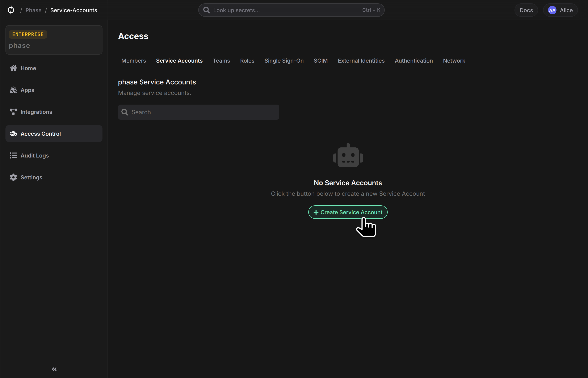This screenshot has width=588, height=378.
Task: Click the Home sidebar label
Action: click(28, 68)
